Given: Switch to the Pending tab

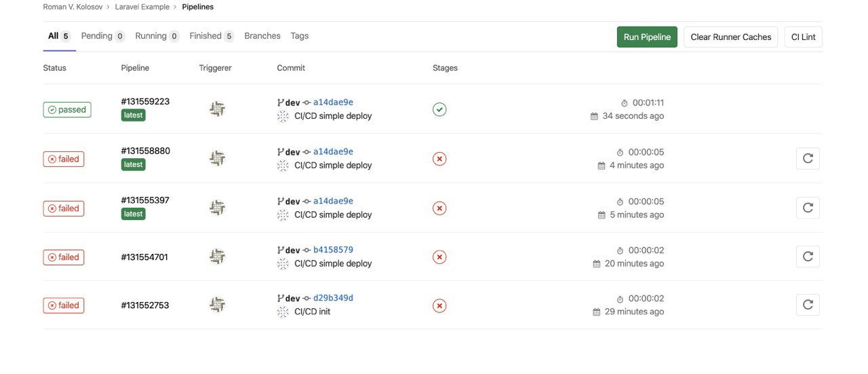Looking at the screenshot, I should tap(103, 36).
